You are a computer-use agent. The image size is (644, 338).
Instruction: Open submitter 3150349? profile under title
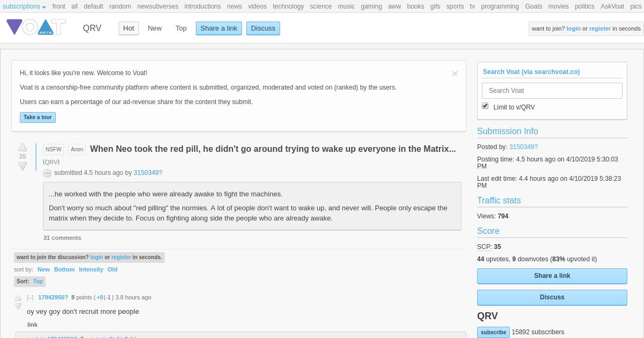pyautogui.click(x=148, y=173)
